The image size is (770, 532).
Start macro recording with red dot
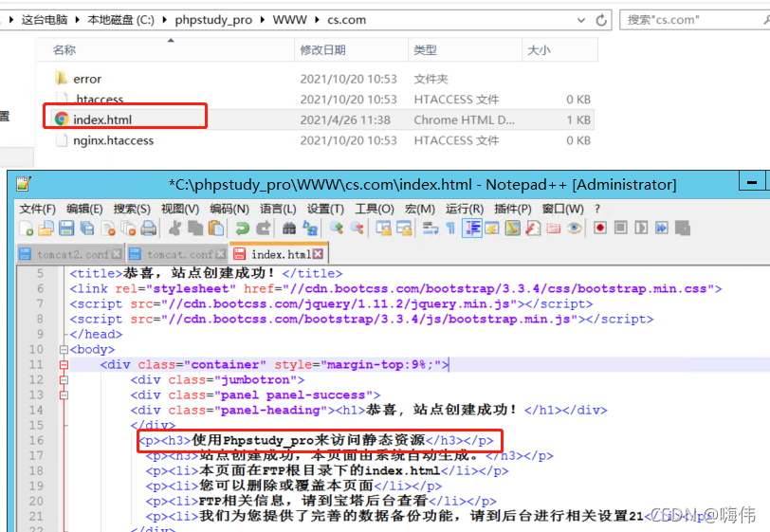pos(600,228)
